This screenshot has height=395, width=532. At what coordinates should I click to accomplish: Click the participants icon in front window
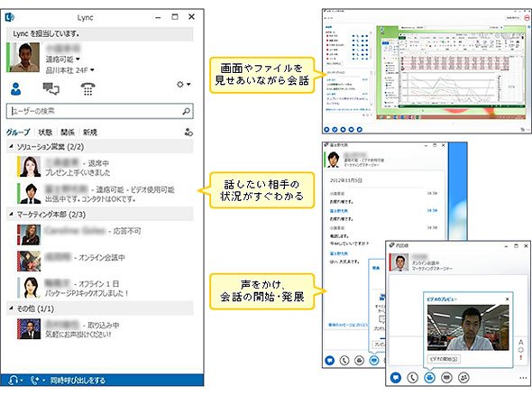(463, 377)
